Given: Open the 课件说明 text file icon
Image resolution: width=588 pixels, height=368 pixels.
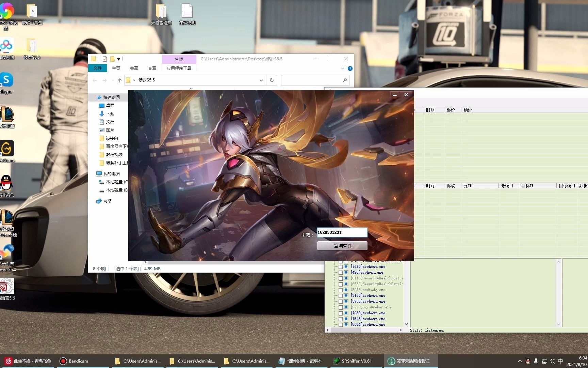Looking at the screenshot, I should [x=187, y=14].
